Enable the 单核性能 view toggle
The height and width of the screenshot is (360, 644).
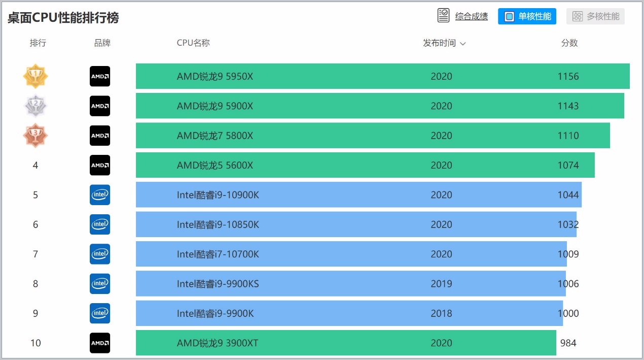tap(527, 16)
